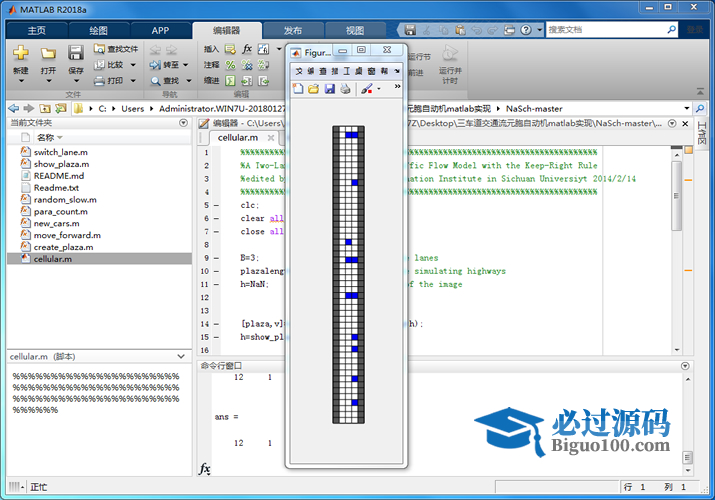Open the editor panel actions menu arrow

coord(672,124)
